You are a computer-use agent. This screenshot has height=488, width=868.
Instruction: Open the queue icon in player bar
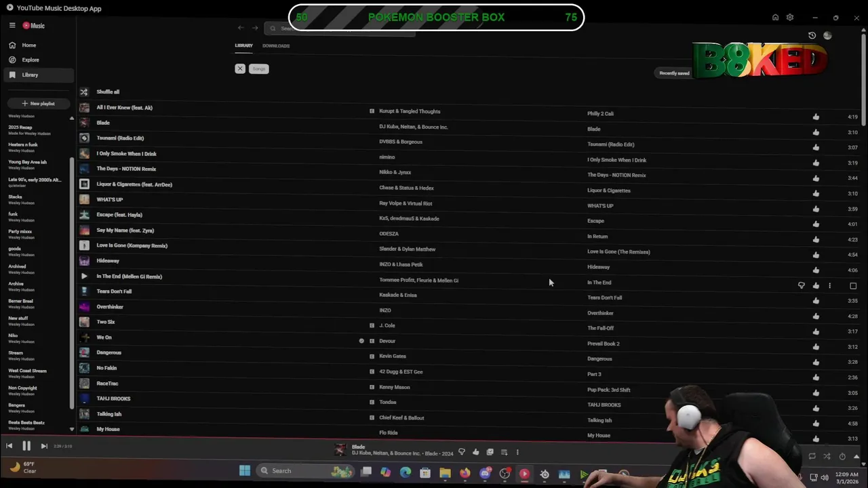click(504, 452)
